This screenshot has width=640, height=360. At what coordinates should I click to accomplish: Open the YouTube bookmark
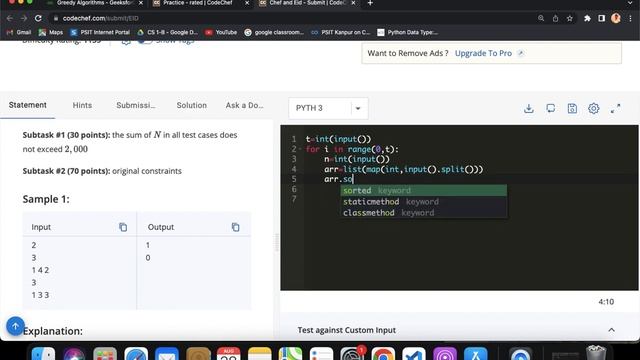pos(221,32)
